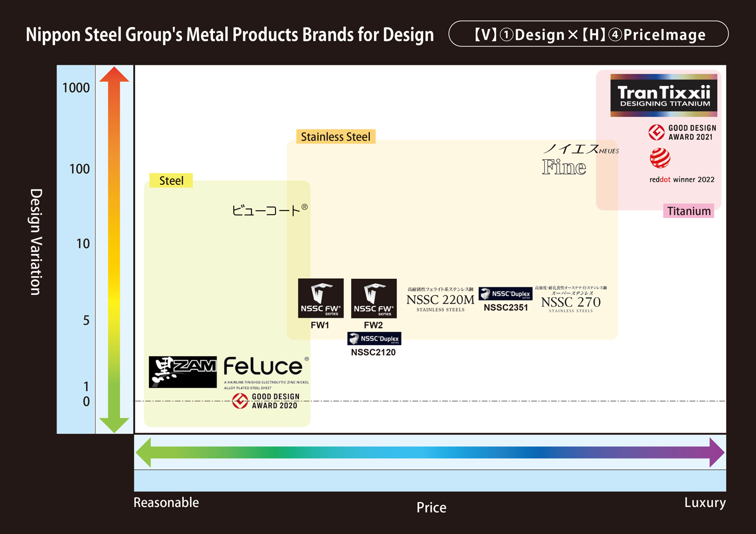Click the NEUES Fine brand logo
Screen dimensions: 756x534
pyautogui.click(x=580, y=159)
